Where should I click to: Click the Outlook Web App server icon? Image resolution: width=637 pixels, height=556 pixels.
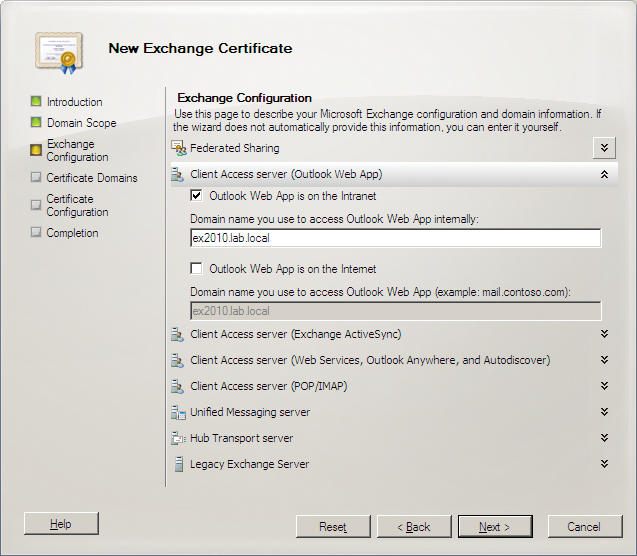[178, 174]
